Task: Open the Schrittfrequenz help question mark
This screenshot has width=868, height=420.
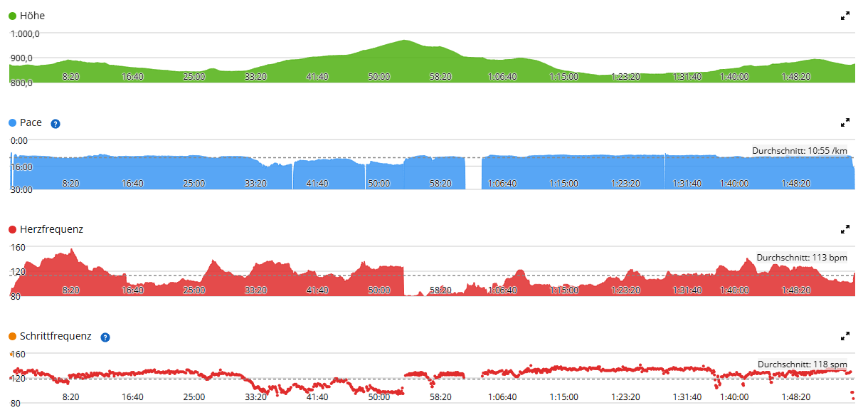Action: (105, 337)
